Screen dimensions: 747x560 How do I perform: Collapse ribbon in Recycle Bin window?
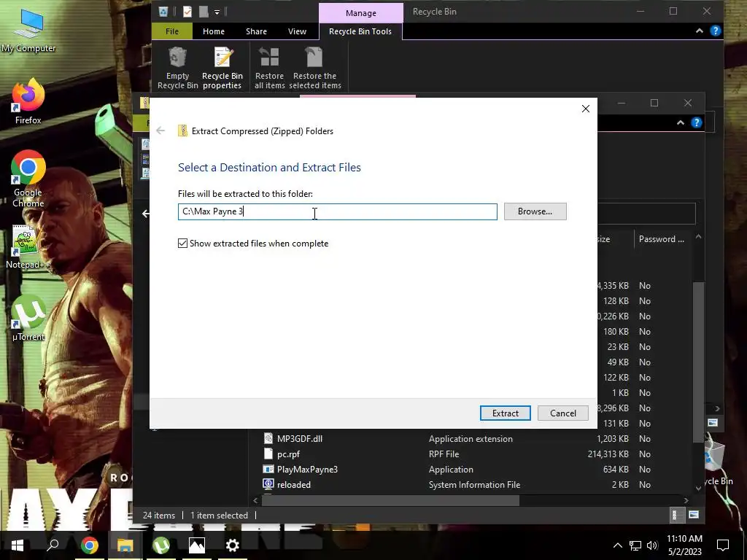click(700, 31)
